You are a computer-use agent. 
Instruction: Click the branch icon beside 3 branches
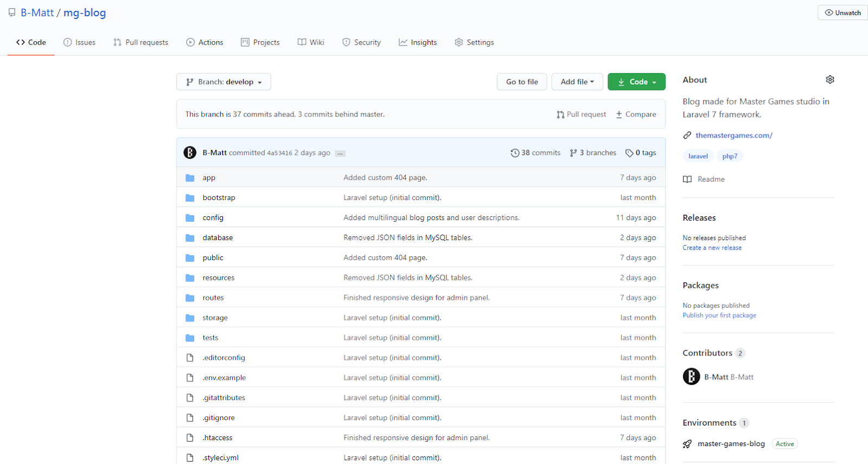573,153
